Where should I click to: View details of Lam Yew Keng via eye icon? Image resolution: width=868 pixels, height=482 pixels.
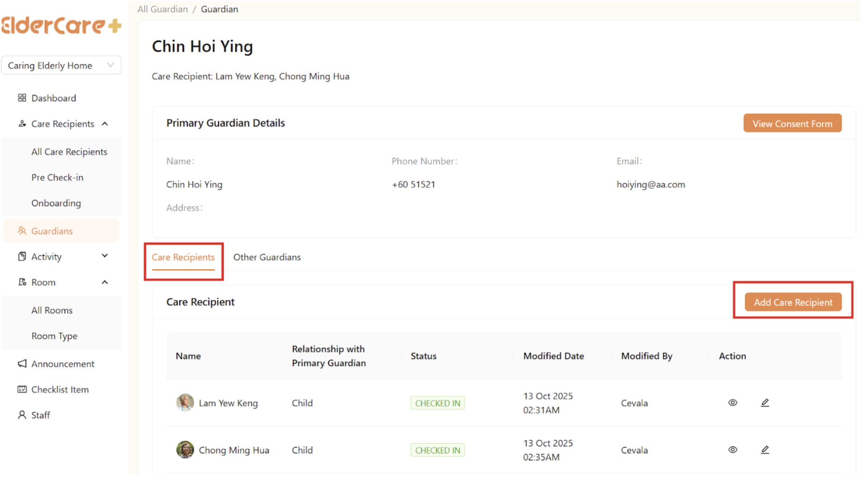tap(732, 403)
